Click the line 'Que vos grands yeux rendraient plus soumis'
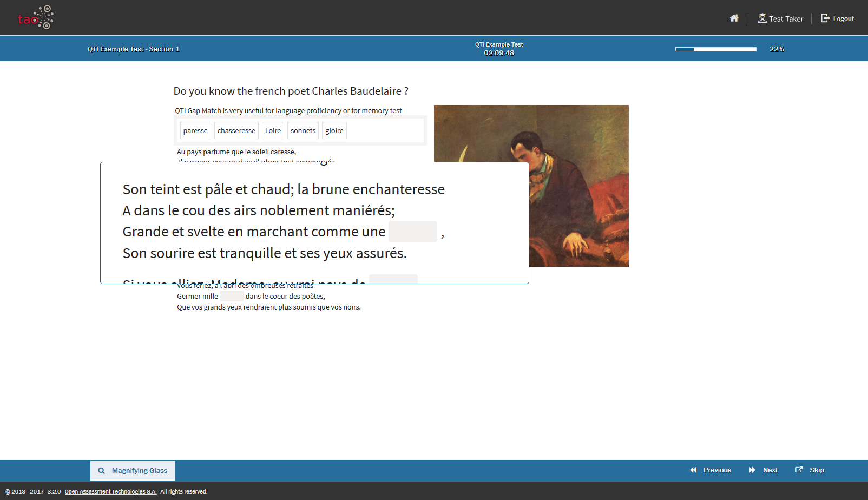The width and height of the screenshot is (868, 500). (269, 307)
